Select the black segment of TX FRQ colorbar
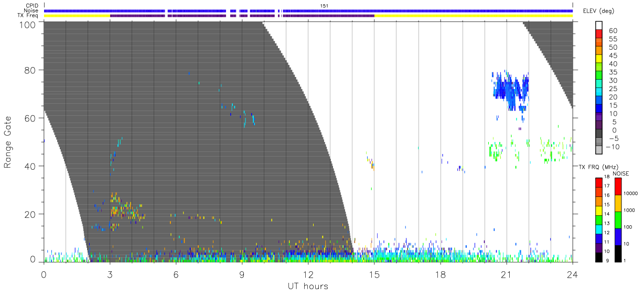644x297 pixels. (x=599, y=256)
